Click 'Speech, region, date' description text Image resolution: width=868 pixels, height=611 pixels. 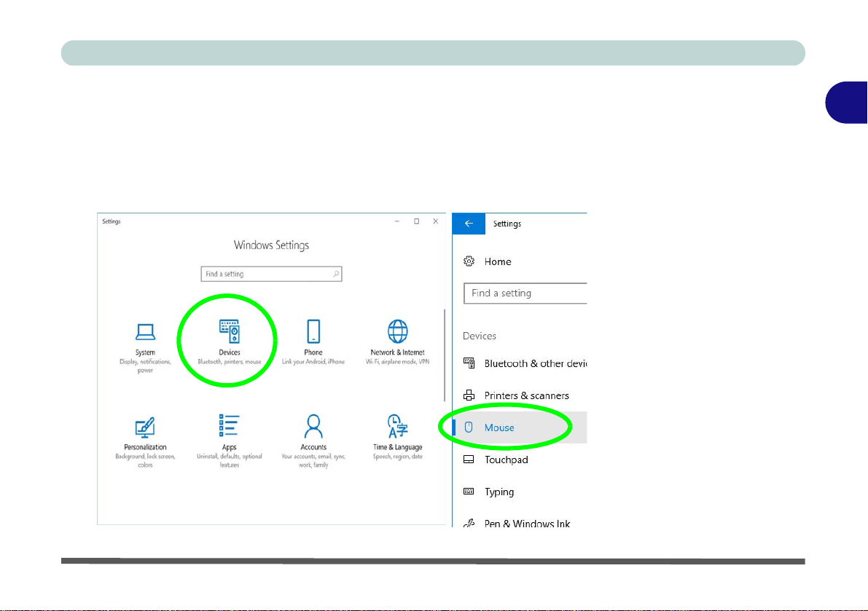click(x=397, y=457)
